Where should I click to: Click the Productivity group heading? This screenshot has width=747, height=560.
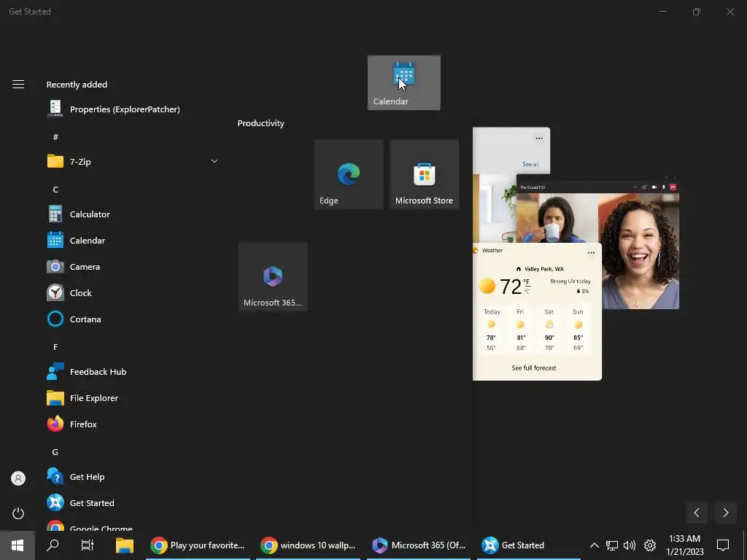[260, 123]
